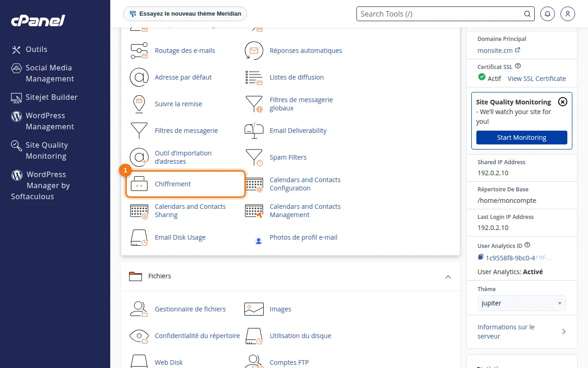This screenshot has width=588, height=368.
Task: Open the user account icon
Action: click(568, 14)
